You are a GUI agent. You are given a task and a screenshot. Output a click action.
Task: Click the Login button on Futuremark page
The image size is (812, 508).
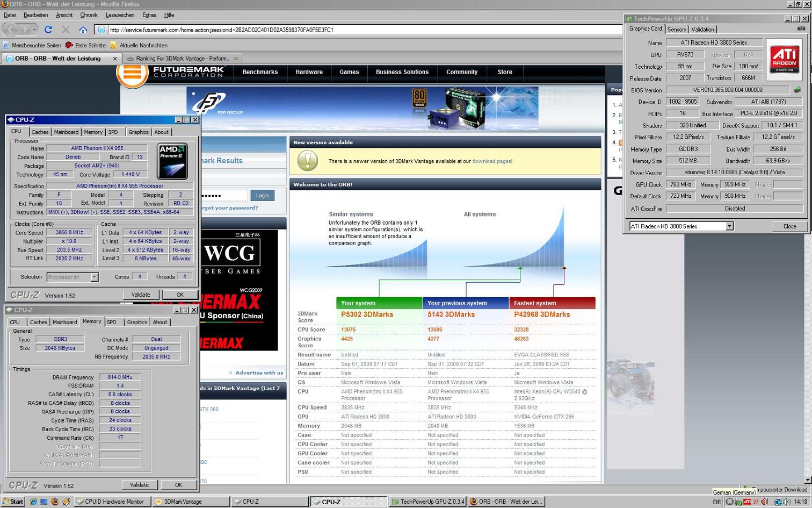pos(262,196)
